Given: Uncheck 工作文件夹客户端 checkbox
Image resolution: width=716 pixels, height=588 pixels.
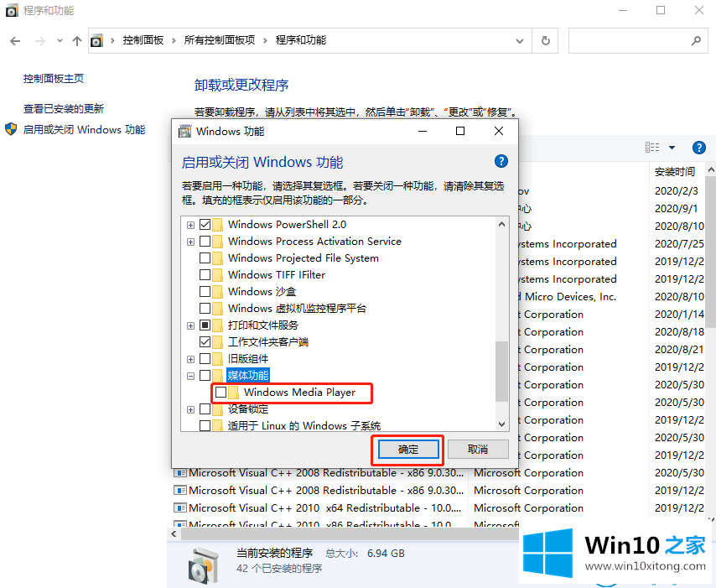Looking at the screenshot, I should click(x=205, y=341).
